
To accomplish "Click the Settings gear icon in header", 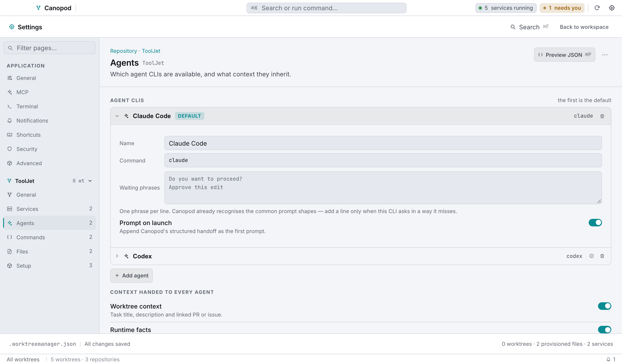I will (12, 27).
